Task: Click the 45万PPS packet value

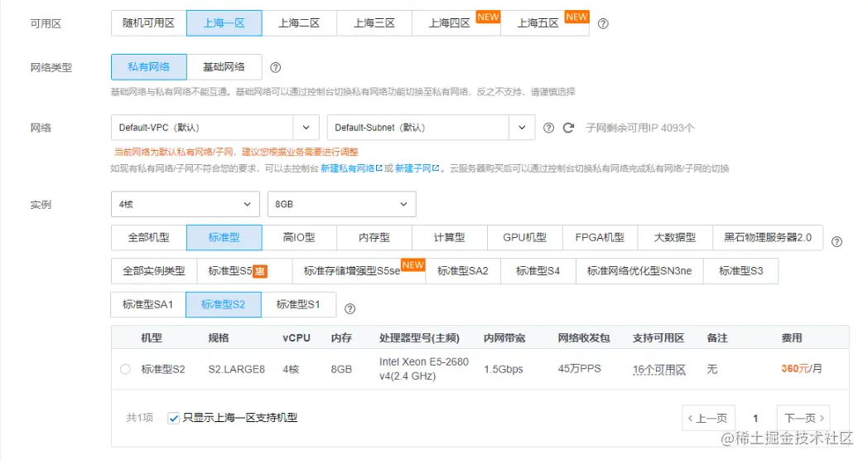Action: pos(579,368)
